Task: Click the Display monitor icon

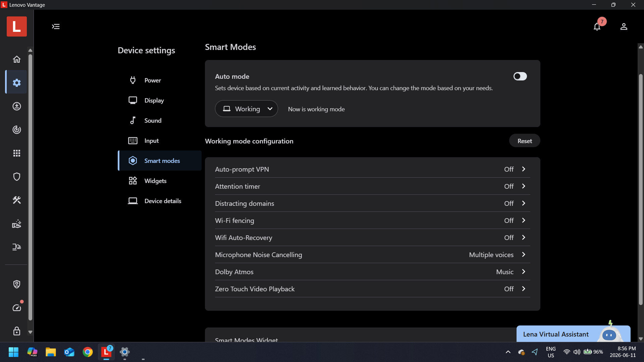Action: point(133,100)
